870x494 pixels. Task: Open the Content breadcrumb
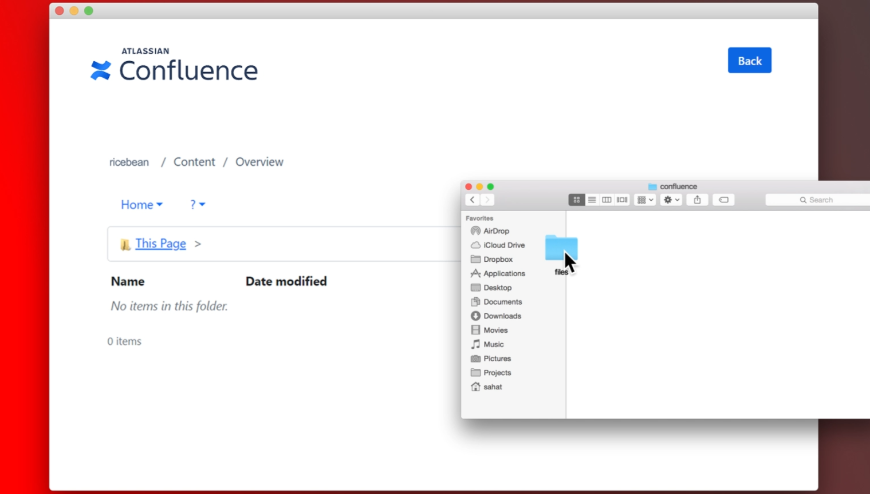coord(194,162)
